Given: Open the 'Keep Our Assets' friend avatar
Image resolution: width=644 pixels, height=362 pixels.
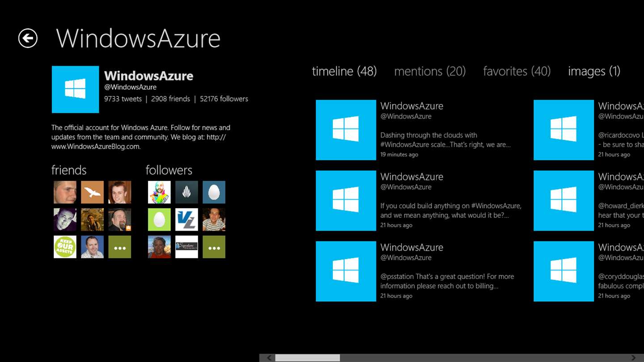Looking at the screenshot, I should [65, 247].
